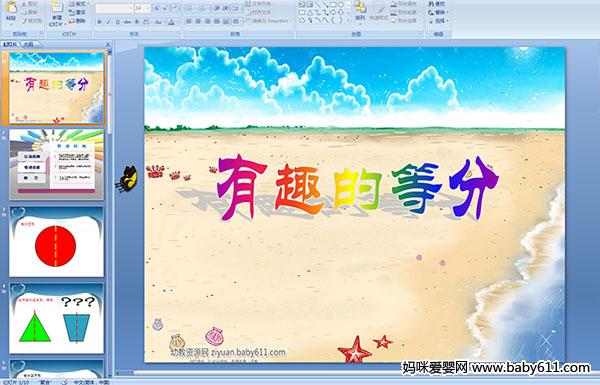The width and height of the screenshot is (600, 385).
Task: Close the slide thumbnail pane
Action: pos(108,44)
